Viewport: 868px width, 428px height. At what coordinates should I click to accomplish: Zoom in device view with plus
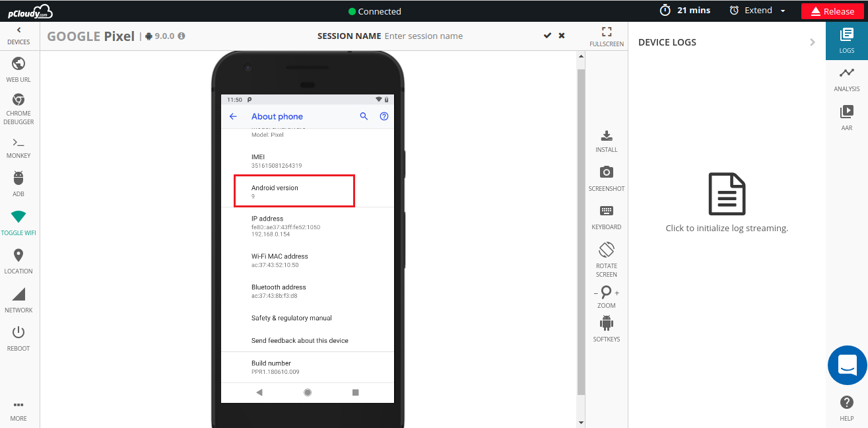coord(617,293)
